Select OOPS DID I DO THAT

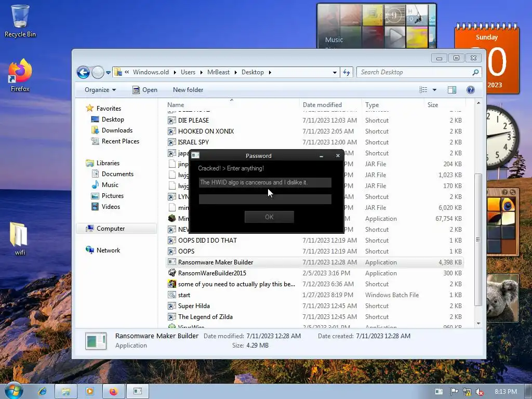[x=207, y=241]
